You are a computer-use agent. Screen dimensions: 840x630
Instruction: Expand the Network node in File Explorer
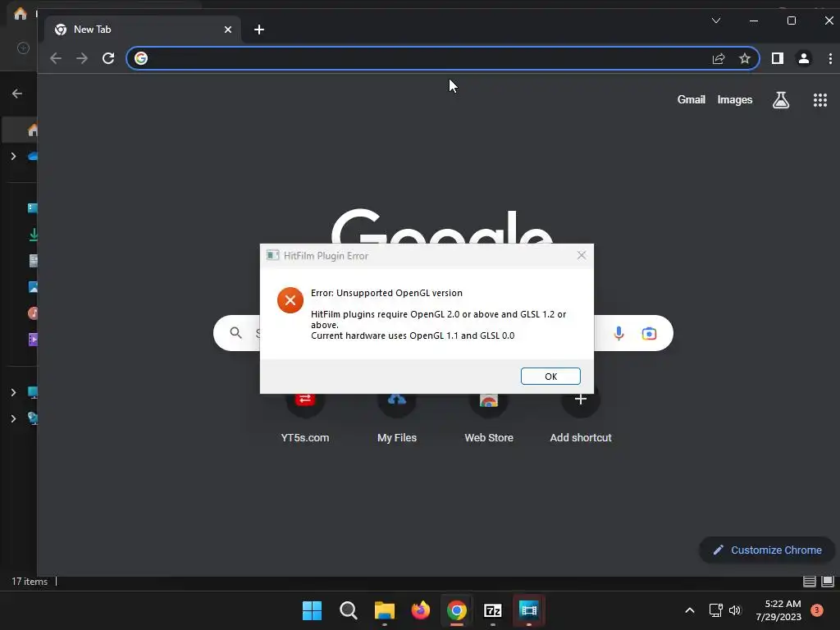13,418
